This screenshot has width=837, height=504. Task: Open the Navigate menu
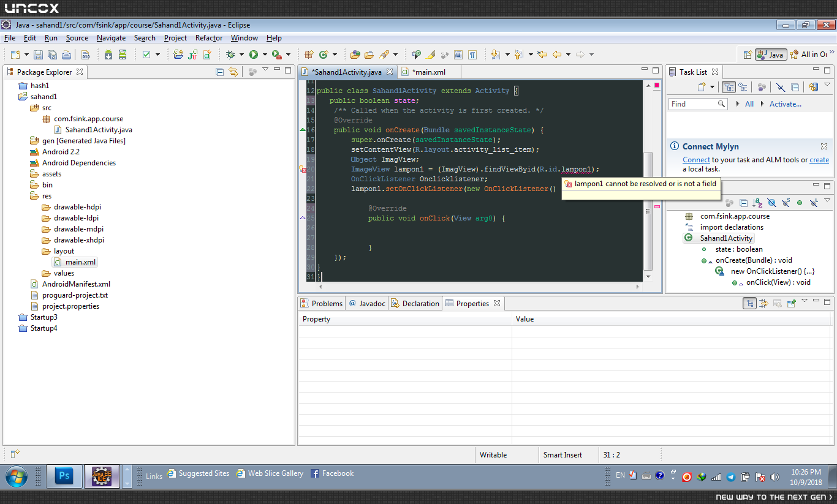[x=111, y=38]
